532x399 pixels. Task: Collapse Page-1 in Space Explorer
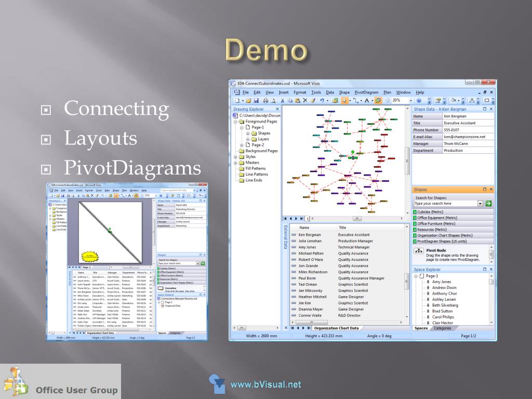click(416, 276)
